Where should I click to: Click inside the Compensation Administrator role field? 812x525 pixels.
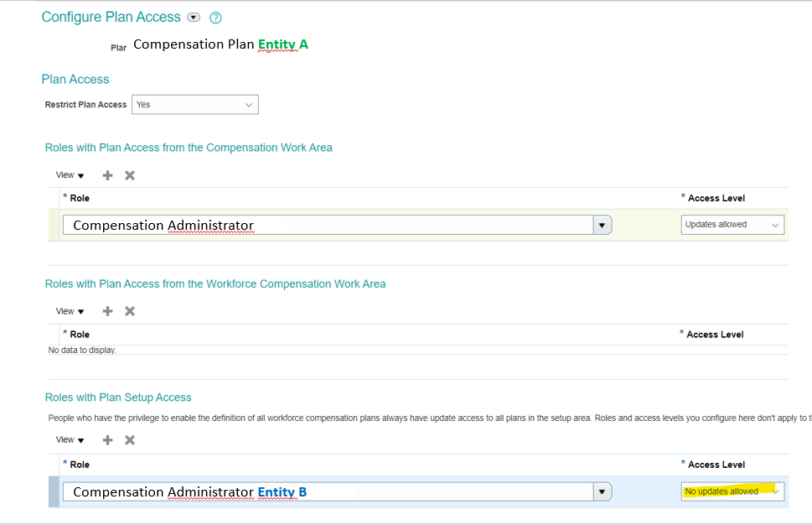(x=251, y=224)
